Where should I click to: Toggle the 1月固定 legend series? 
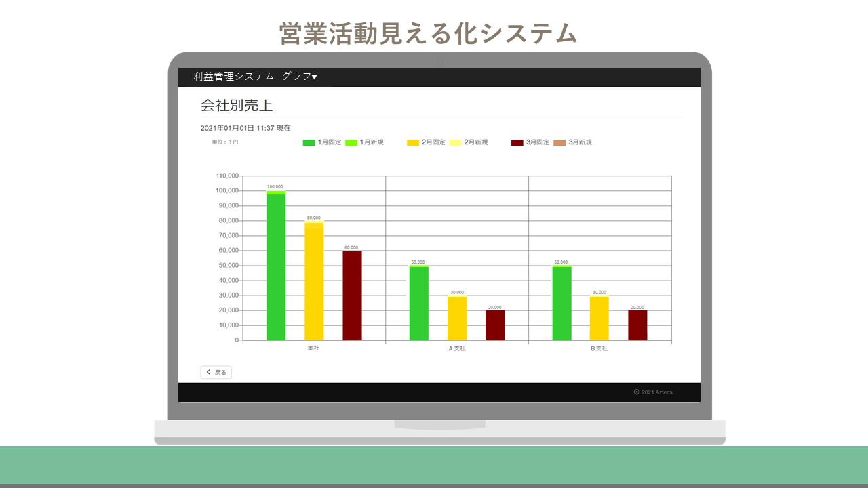click(x=322, y=142)
